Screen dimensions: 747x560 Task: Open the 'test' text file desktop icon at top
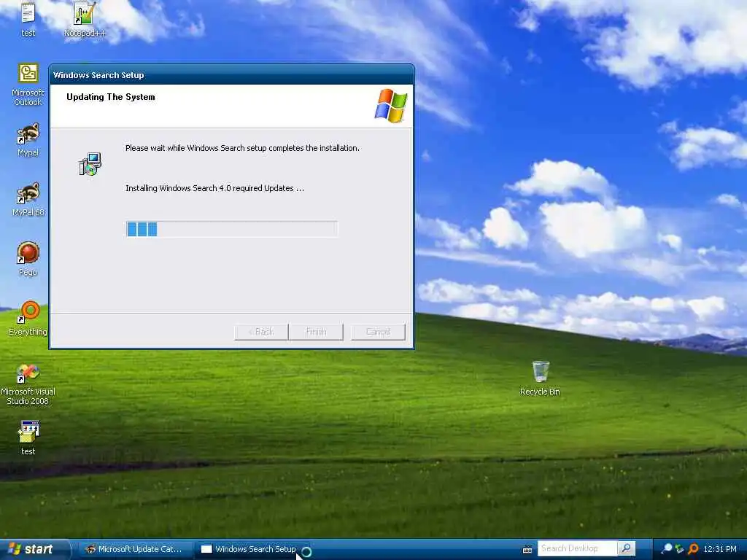tap(28, 19)
